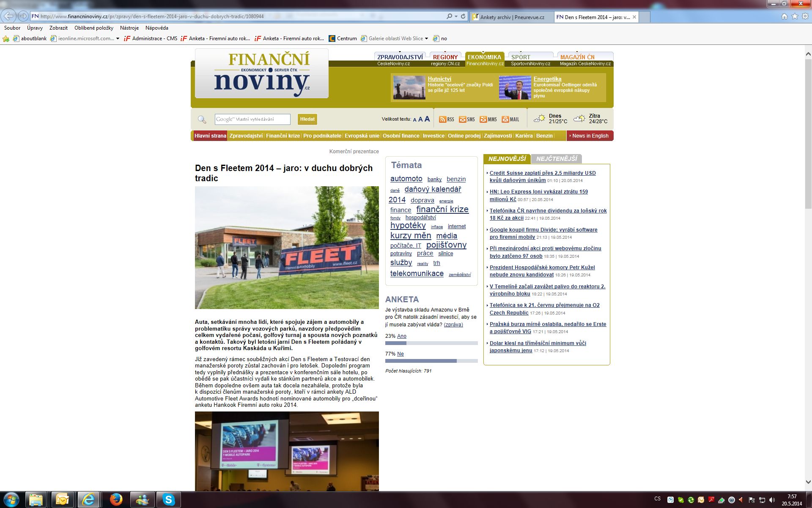Open the Osobní finance nav link
Viewport: 812px width, 508px height.
coord(401,136)
